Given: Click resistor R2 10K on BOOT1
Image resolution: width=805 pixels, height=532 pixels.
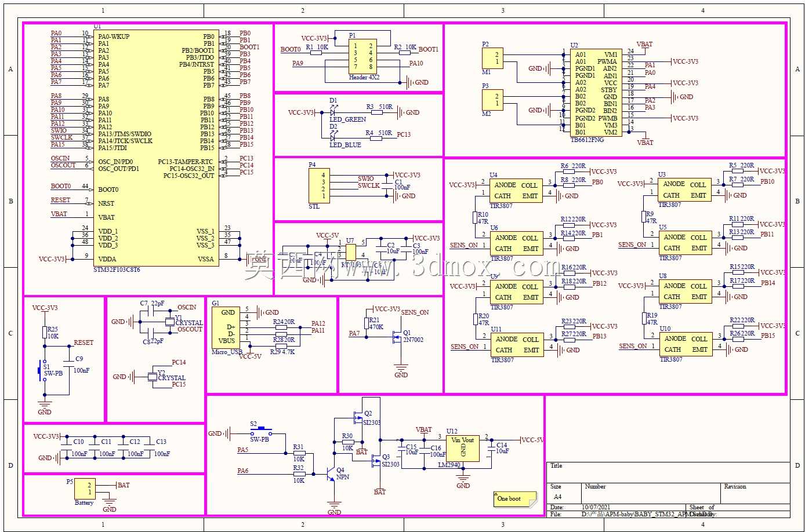Looking at the screenshot, I should click(405, 53).
